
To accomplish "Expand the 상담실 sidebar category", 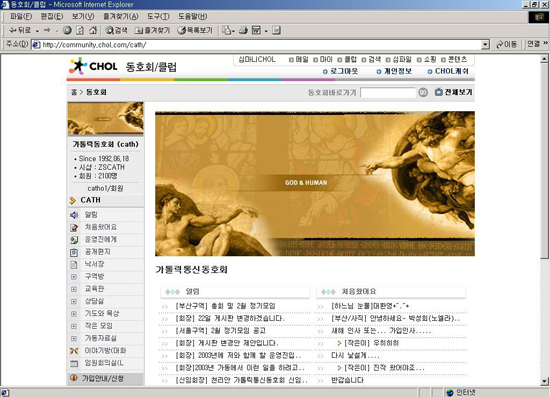I will 74,301.
